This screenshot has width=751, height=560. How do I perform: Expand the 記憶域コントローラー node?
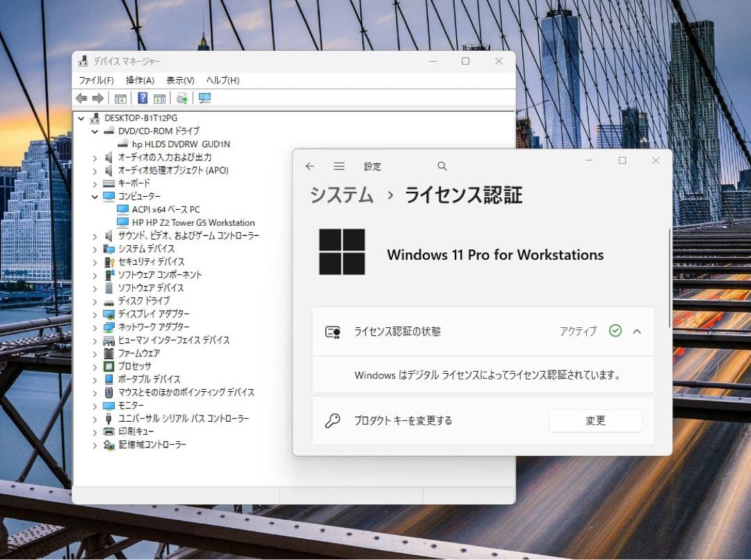click(95, 445)
